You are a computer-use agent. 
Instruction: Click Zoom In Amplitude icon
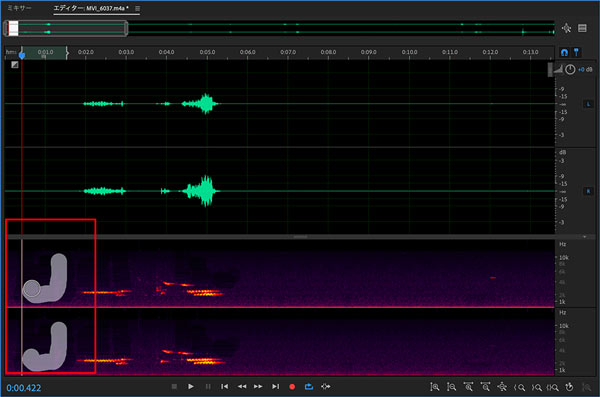point(434,387)
